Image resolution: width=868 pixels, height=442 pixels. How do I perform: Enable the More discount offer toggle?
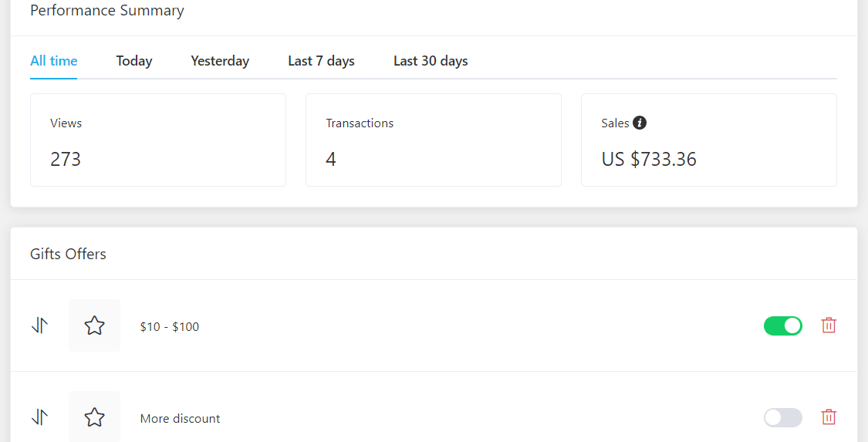click(x=782, y=418)
